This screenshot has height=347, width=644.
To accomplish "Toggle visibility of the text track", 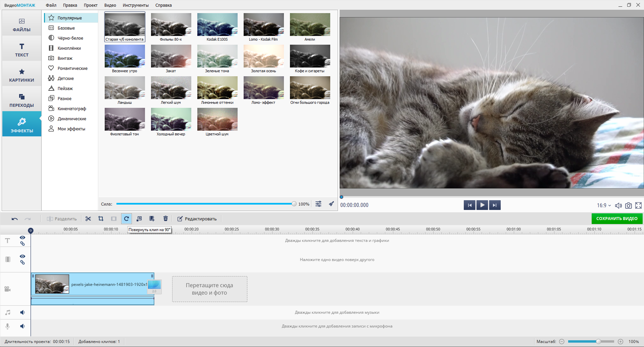I will pos(22,237).
